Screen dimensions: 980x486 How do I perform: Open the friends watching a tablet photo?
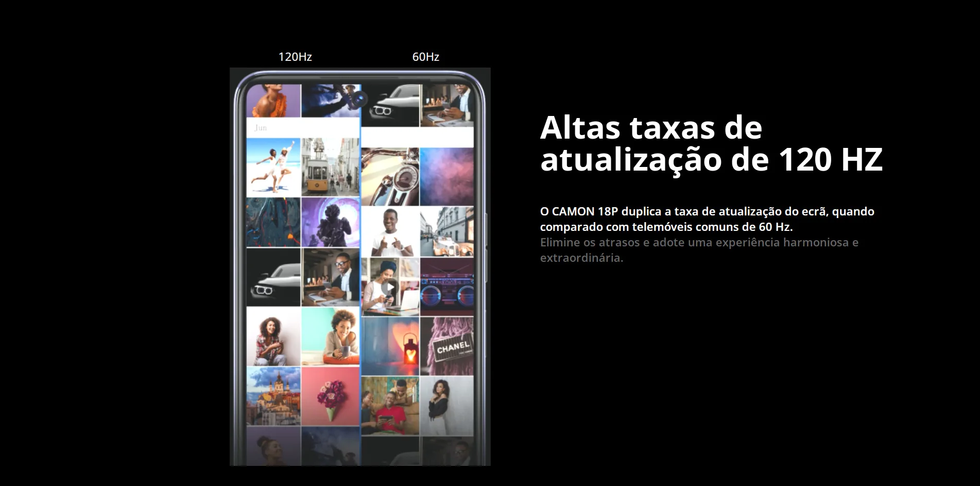click(x=390, y=406)
